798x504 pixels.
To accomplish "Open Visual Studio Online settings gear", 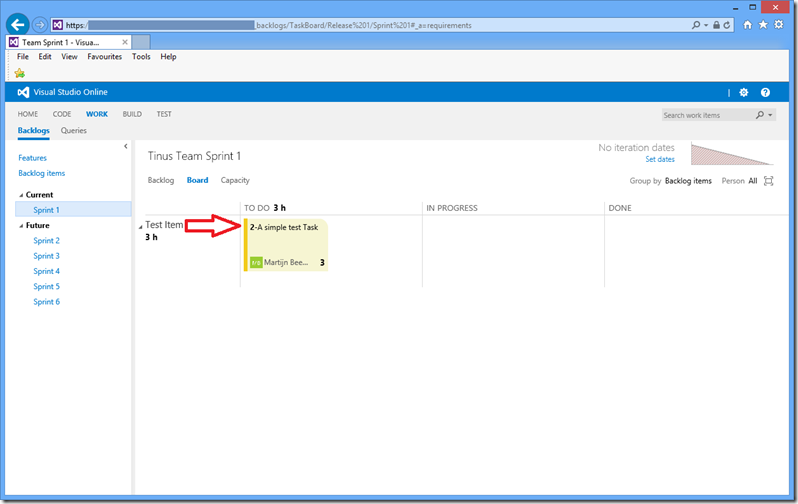I will pyautogui.click(x=744, y=92).
